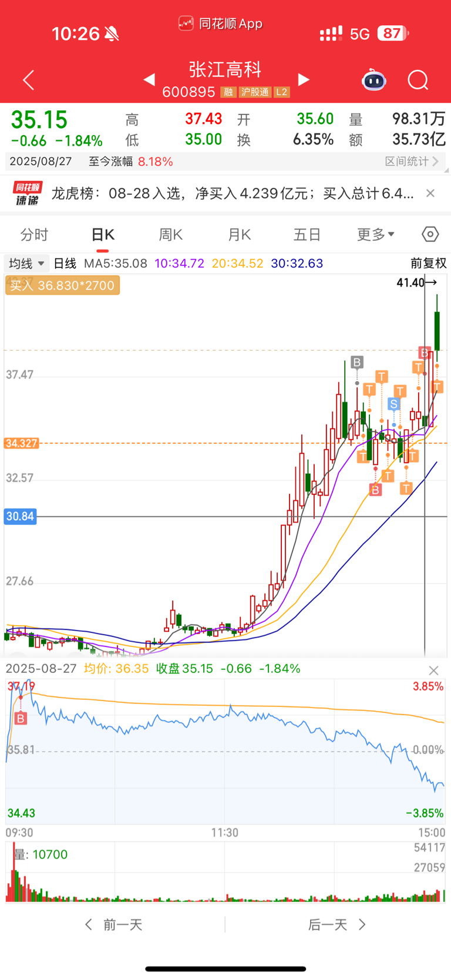Tap the 34.43 intraday low label
The height and width of the screenshot is (980, 451).
point(21,813)
